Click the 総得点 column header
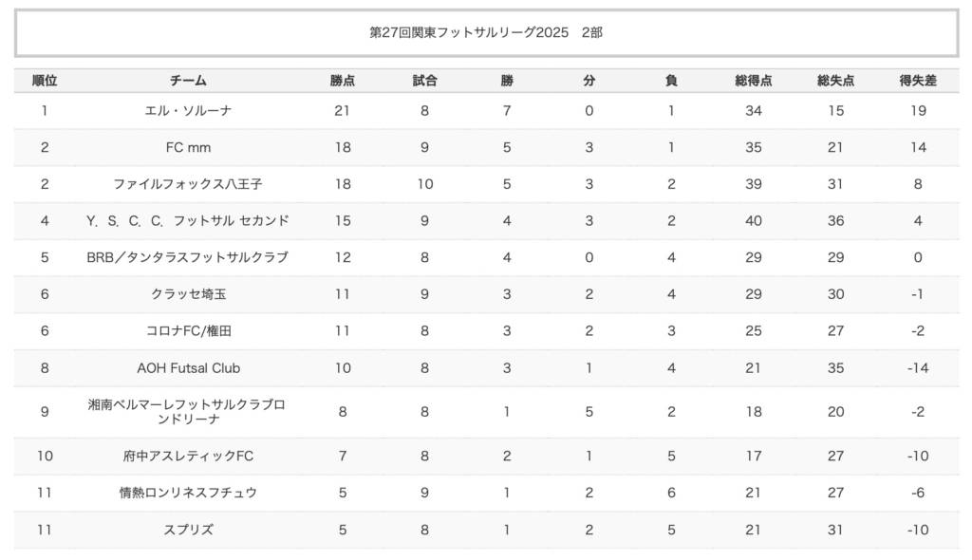 tap(753, 81)
